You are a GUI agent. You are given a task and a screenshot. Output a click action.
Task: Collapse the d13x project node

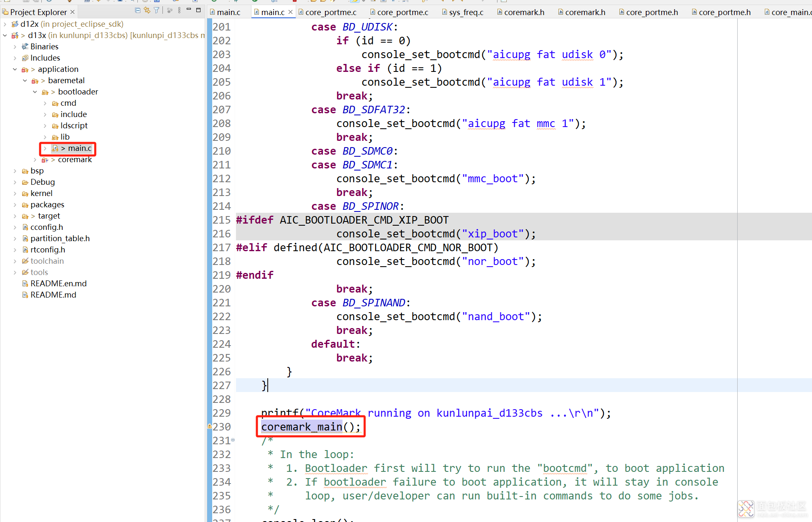point(5,36)
